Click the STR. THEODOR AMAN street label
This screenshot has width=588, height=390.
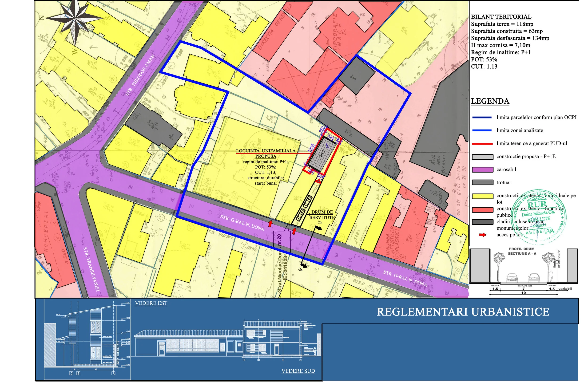coord(140,75)
